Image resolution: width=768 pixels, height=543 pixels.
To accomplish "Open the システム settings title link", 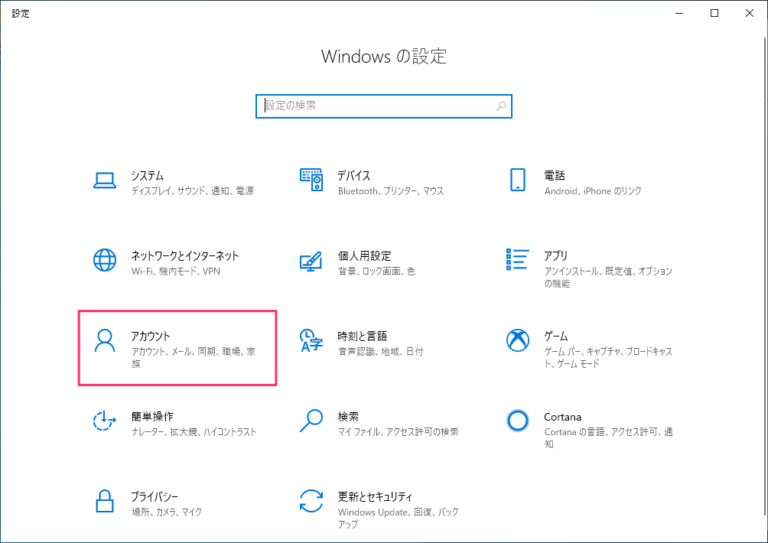I will 147,175.
